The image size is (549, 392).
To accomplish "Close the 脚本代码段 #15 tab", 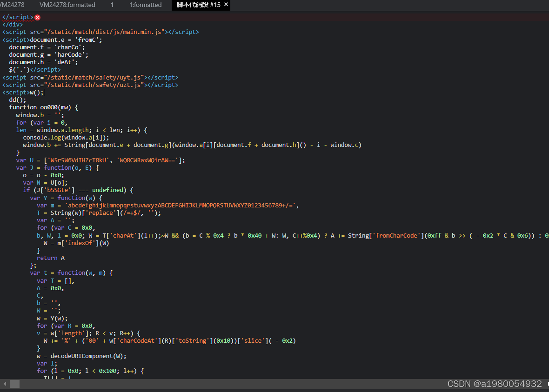I will click(x=226, y=5).
